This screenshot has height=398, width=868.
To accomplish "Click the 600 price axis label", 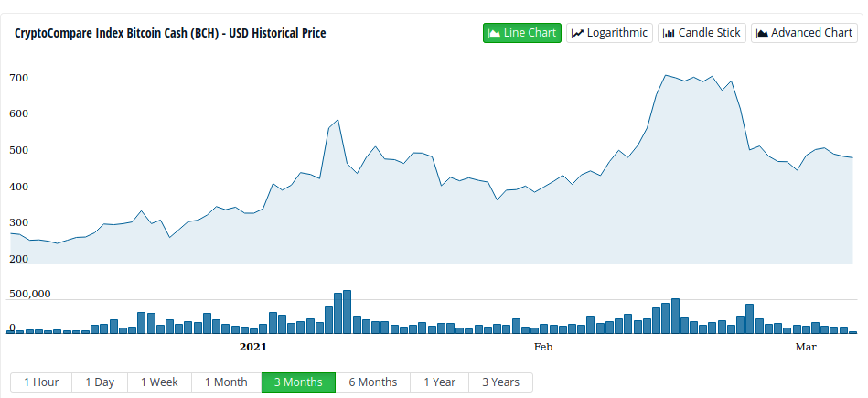I will click(x=19, y=114).
